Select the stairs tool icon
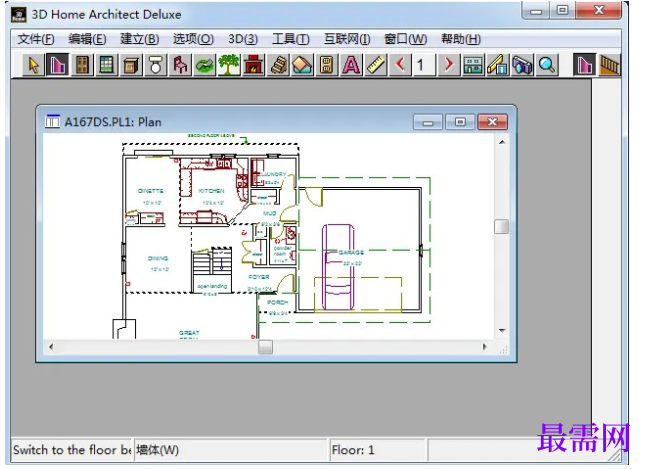 tap(278, 65)
